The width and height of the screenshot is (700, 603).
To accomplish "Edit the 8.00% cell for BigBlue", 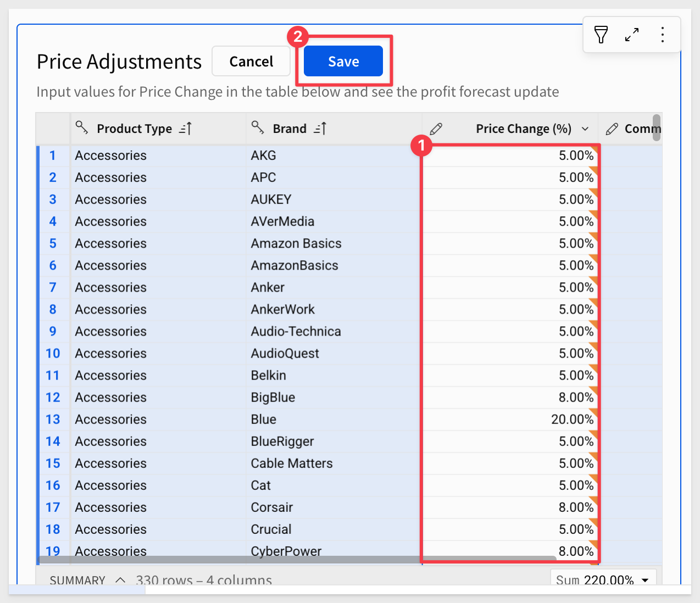I will click(510, 397).
